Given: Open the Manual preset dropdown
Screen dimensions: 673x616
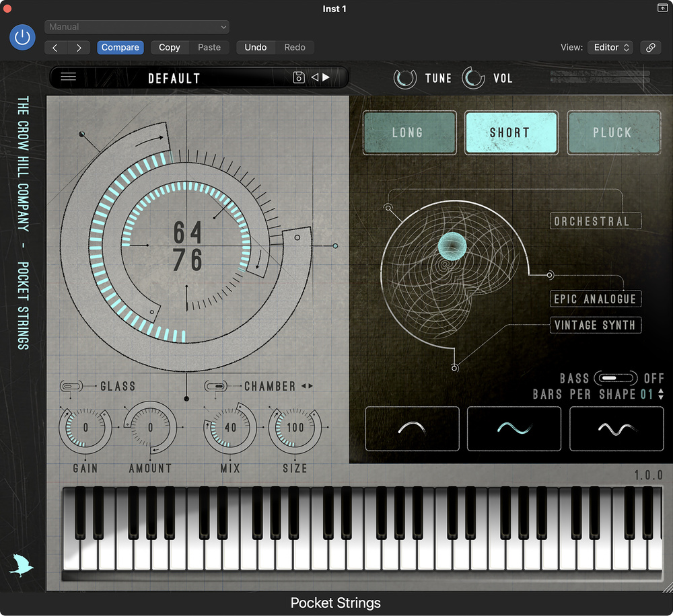Looking at the screenshot, I should tap(137, 27).
